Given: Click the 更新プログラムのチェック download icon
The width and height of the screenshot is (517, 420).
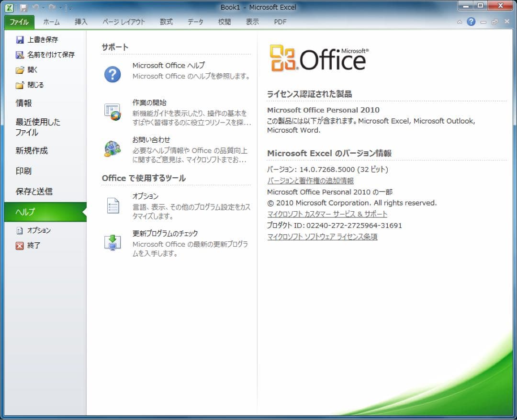Looking at the screenshot, I should (x=112, y=242).
